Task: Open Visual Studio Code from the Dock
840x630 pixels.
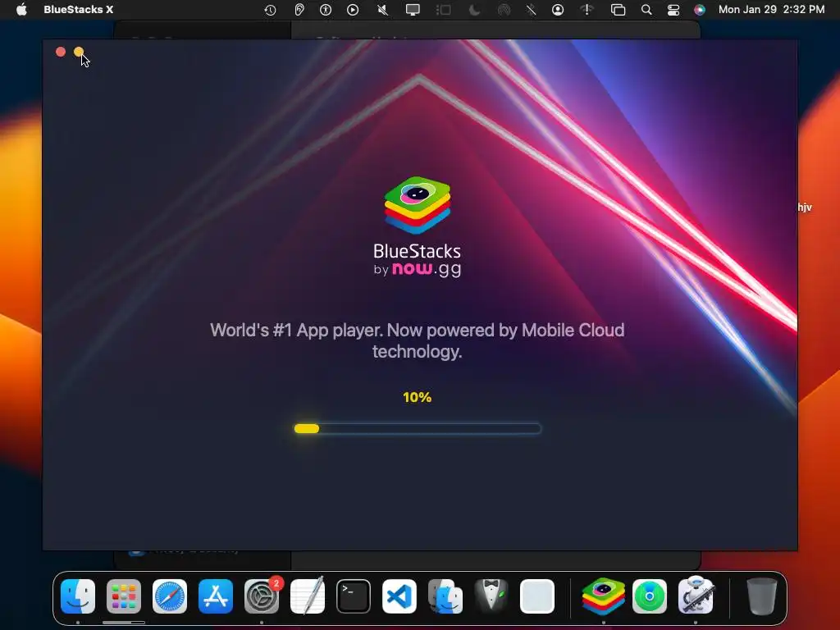Action: 399,596
